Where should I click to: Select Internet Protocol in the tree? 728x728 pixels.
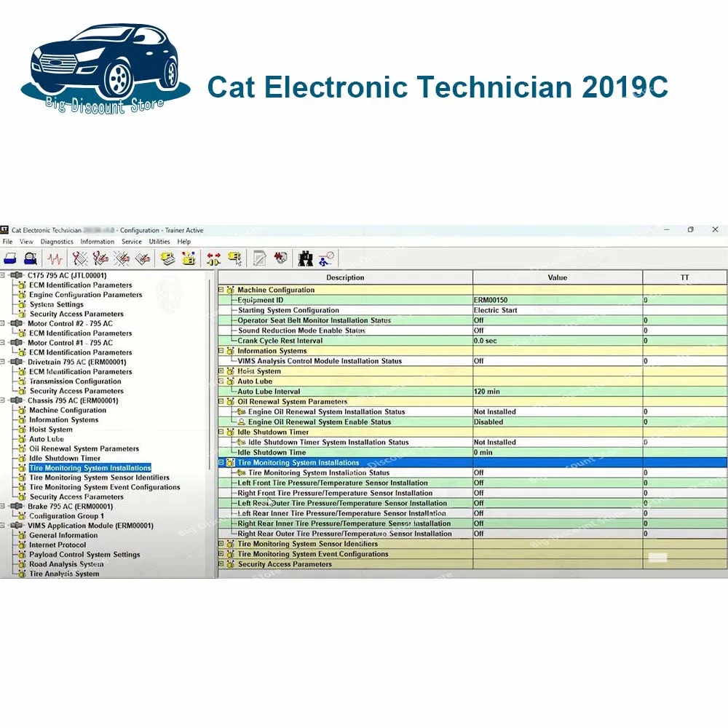tap(58, 545)
